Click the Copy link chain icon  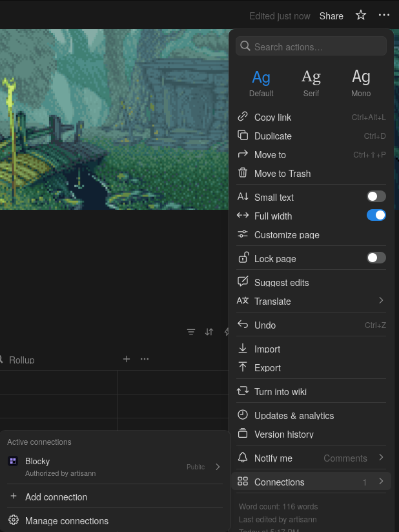[x=243, y=116]
